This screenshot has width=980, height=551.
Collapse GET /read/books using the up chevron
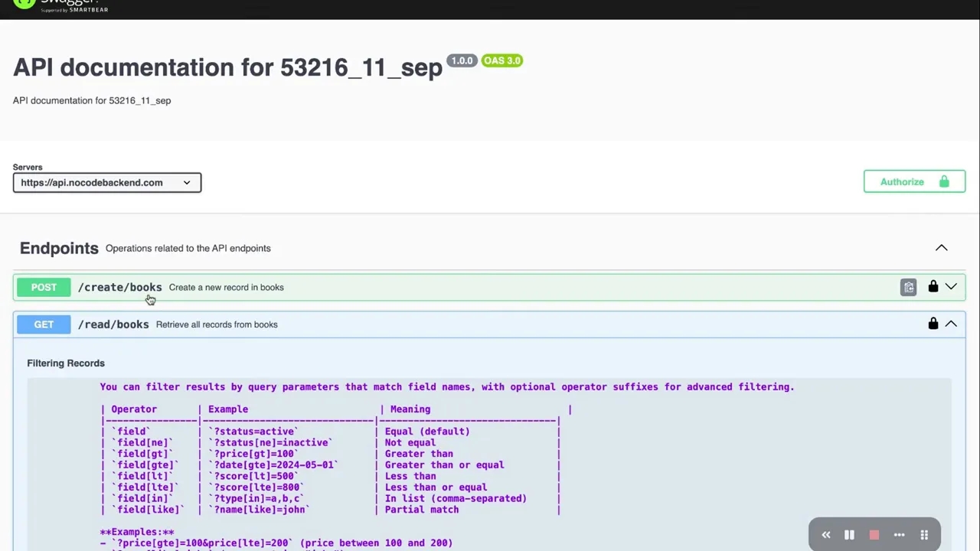951,324
